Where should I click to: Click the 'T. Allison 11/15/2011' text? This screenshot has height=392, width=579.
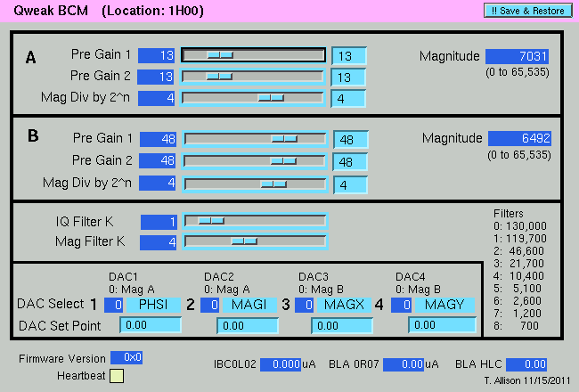[x=527, y=380]
